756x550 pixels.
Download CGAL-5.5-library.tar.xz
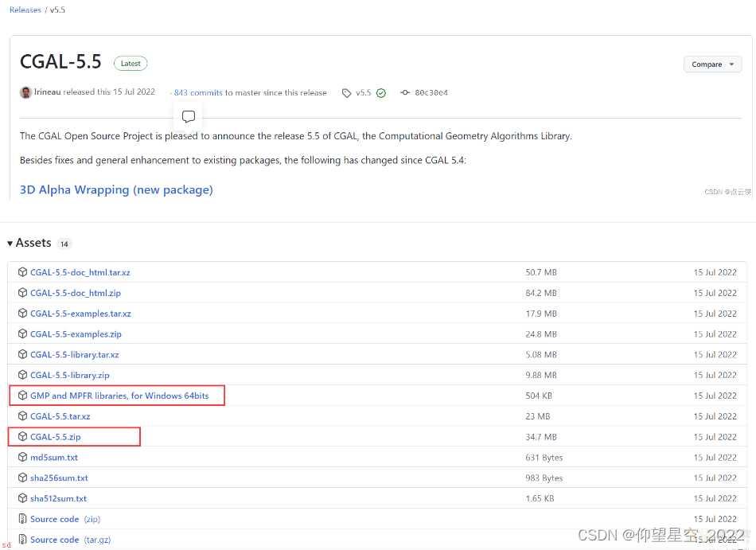pos(75,355)
